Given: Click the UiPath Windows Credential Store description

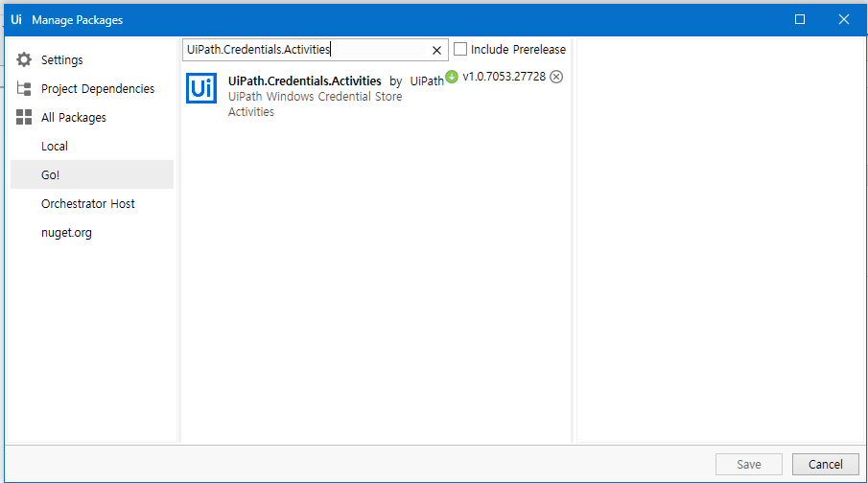Looking at the screenshot, I should [315, 104].
